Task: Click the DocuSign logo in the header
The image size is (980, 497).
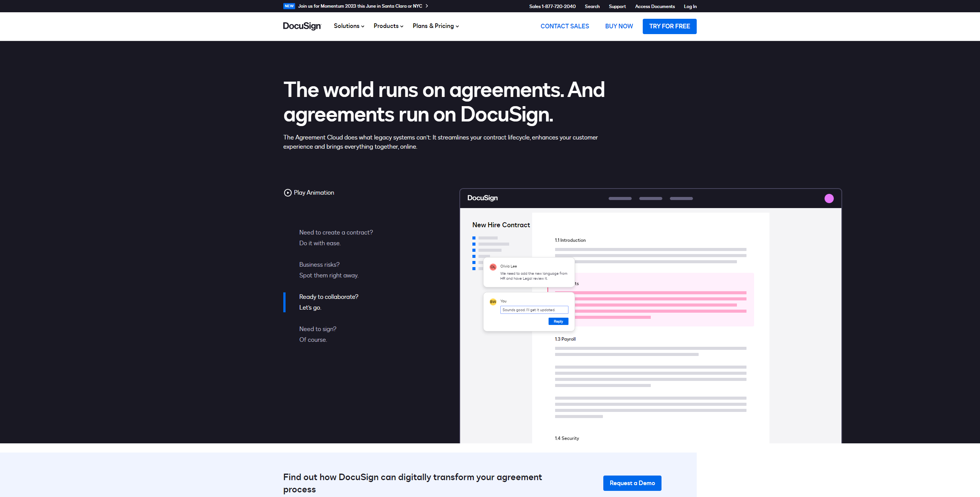Action: pos(302,26)
